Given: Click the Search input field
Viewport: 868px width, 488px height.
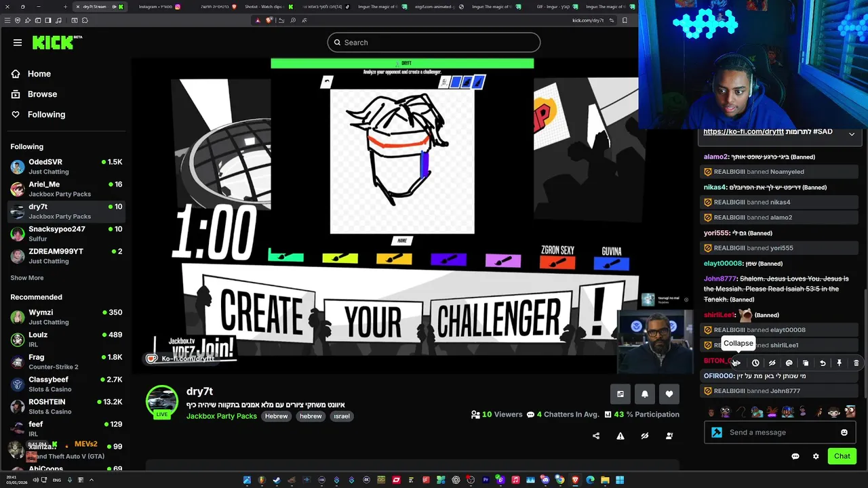Looking at the screenshot, I should 434,43.
